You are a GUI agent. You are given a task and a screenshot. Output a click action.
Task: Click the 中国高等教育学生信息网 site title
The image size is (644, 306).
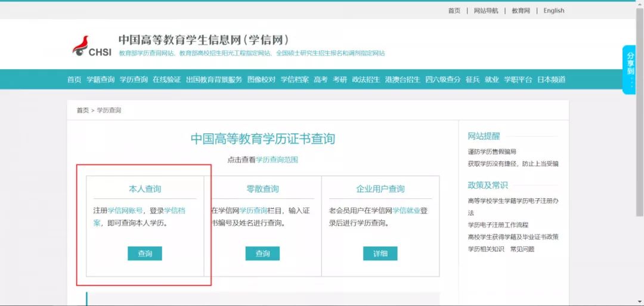tap(204, 40)
